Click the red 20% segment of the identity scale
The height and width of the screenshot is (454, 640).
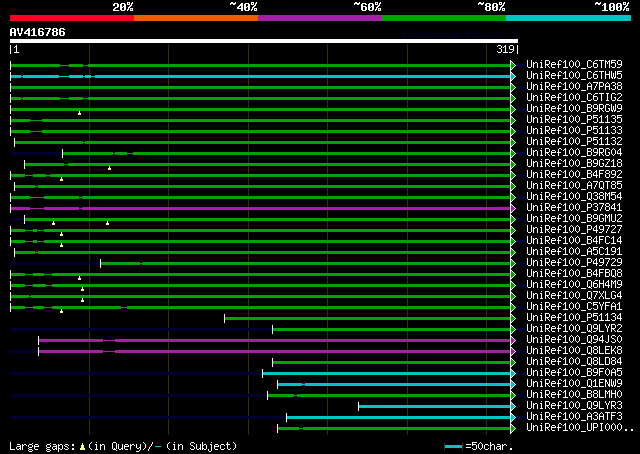coord(72,18)
